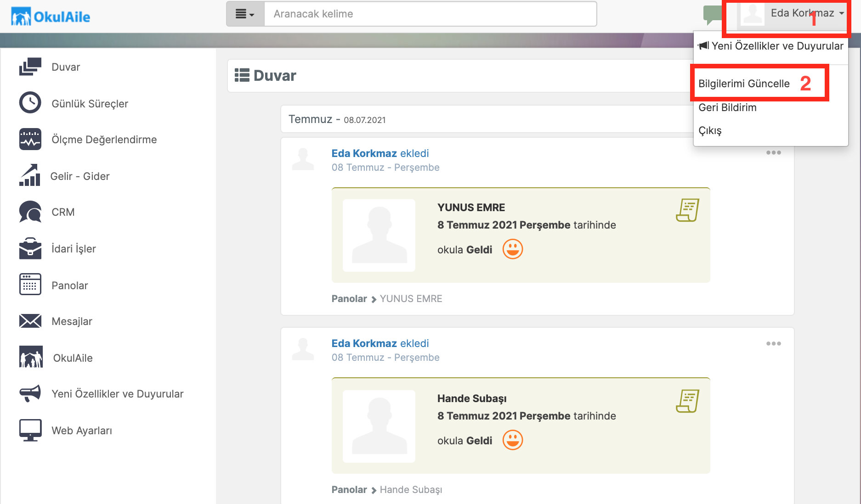Screen dimensions: 861x504
Task: Click the document icon on Hande Subaşı card
Action: [687, 401]
